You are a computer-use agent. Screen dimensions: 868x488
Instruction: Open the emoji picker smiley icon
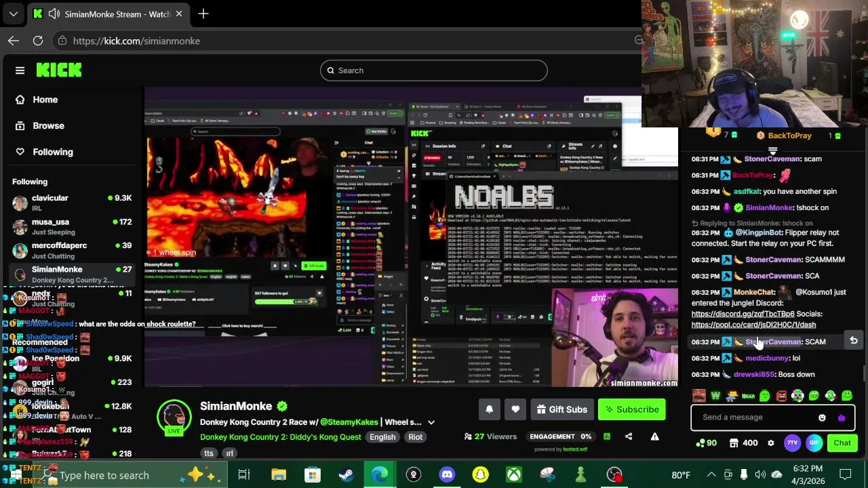pyautogui.click(x=822, y=418)
